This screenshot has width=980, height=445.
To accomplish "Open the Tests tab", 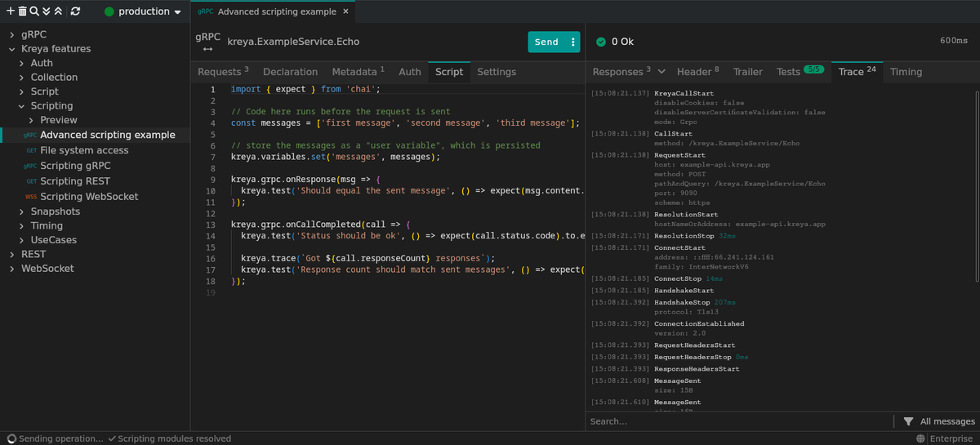I will point(788,72).
